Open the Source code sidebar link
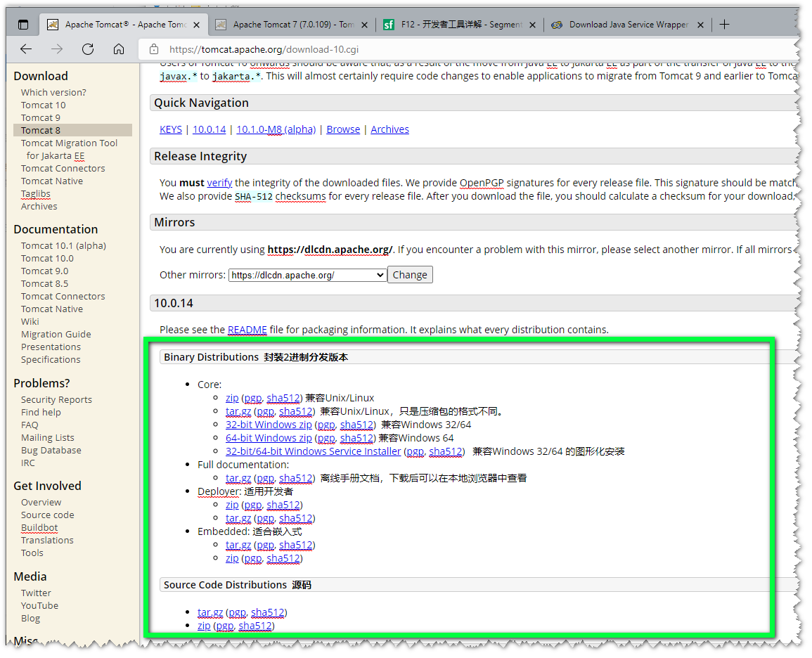 coord(48,515)
